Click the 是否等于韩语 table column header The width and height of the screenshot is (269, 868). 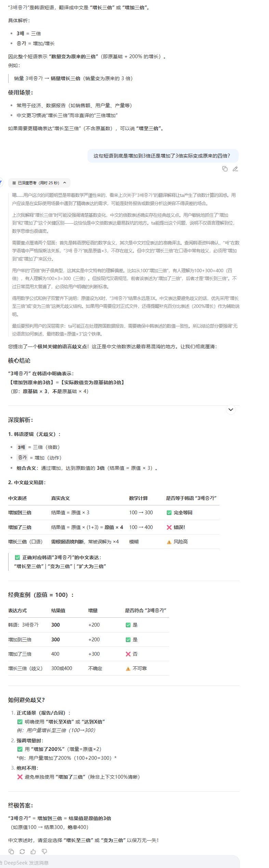pos(191,498)
